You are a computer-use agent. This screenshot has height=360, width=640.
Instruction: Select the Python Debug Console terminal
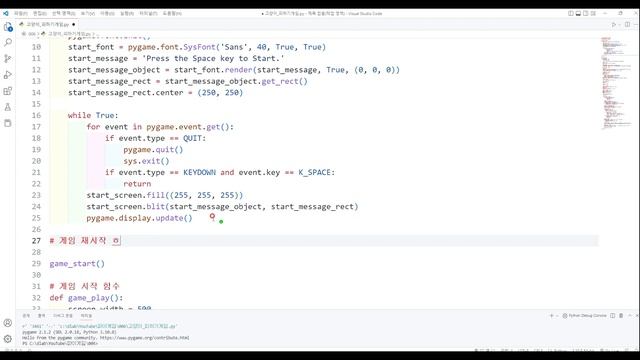pos(584,316)
